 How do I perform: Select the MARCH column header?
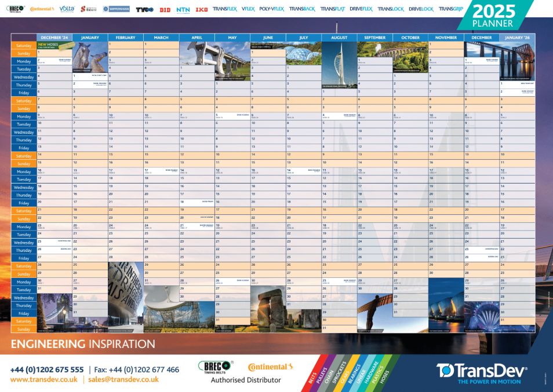tap(161, 37)
